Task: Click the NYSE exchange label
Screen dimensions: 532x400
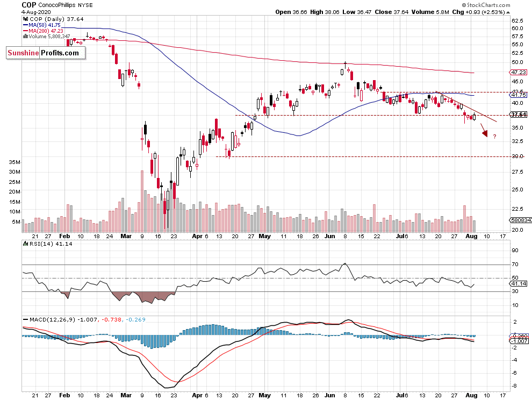Action: click(85, 5)
